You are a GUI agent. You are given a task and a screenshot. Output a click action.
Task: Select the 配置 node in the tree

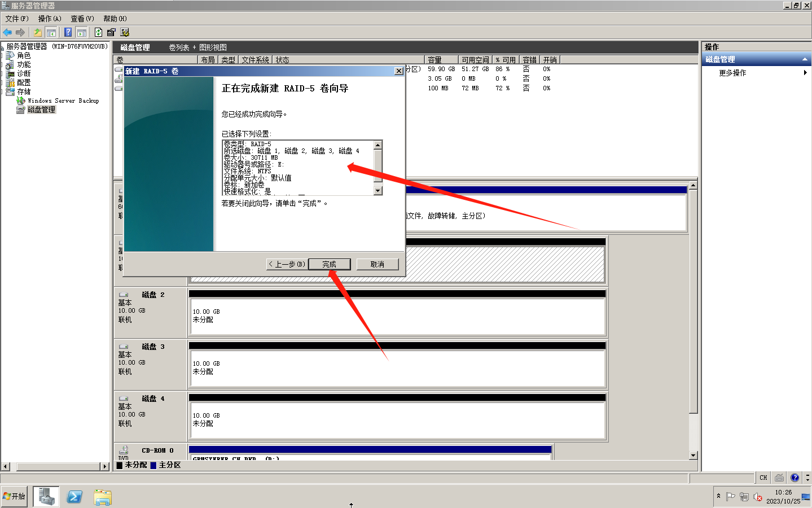24,82
